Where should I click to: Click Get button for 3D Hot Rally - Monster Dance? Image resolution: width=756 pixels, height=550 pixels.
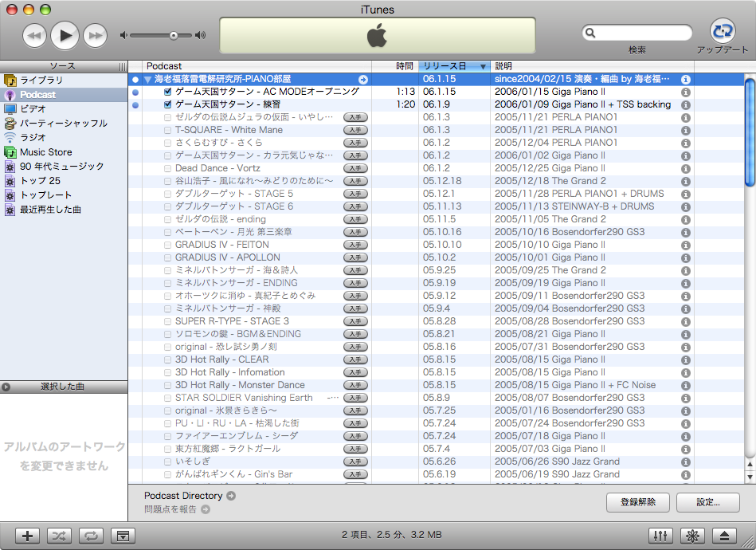point(355,385)
